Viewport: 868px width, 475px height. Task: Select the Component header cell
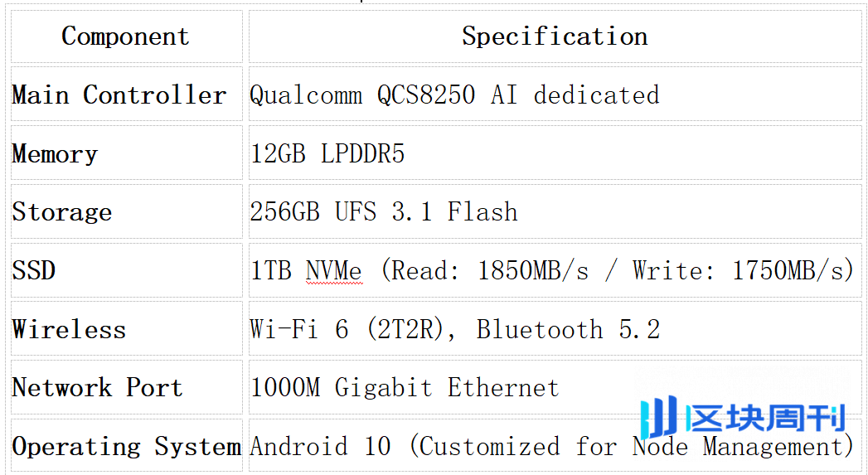[127, 36]
